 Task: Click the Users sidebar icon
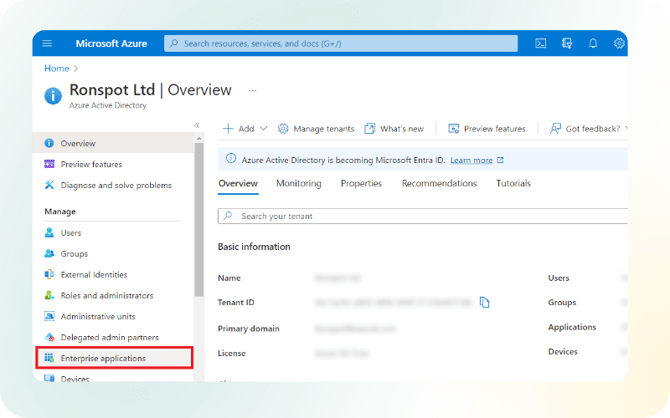point(49,233)
